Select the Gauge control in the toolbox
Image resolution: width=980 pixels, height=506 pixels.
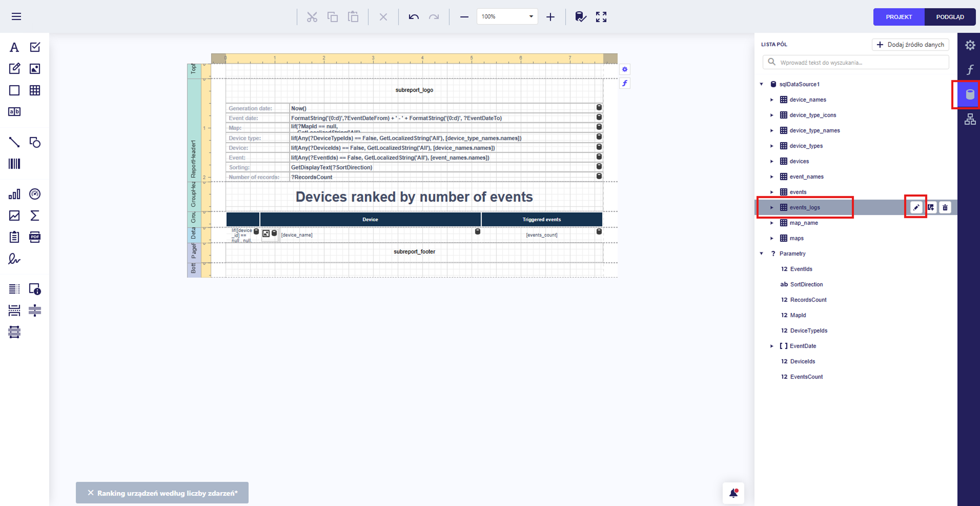click(35, 194)
